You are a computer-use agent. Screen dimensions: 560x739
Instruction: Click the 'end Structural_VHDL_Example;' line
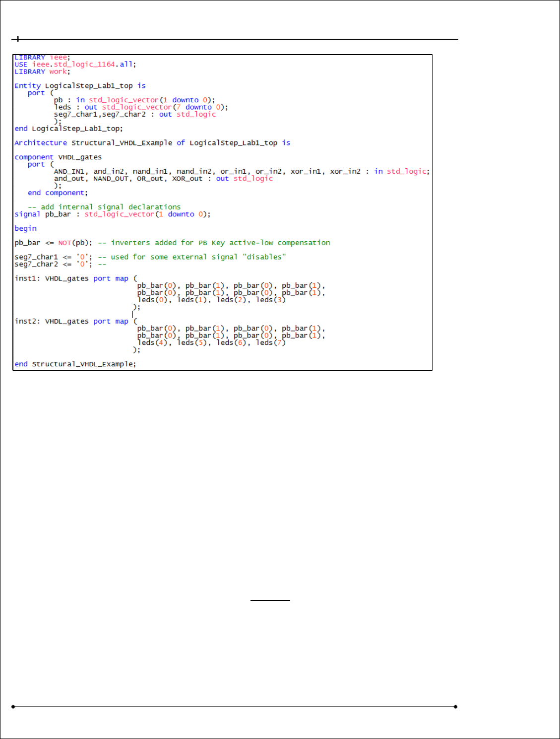75,364
